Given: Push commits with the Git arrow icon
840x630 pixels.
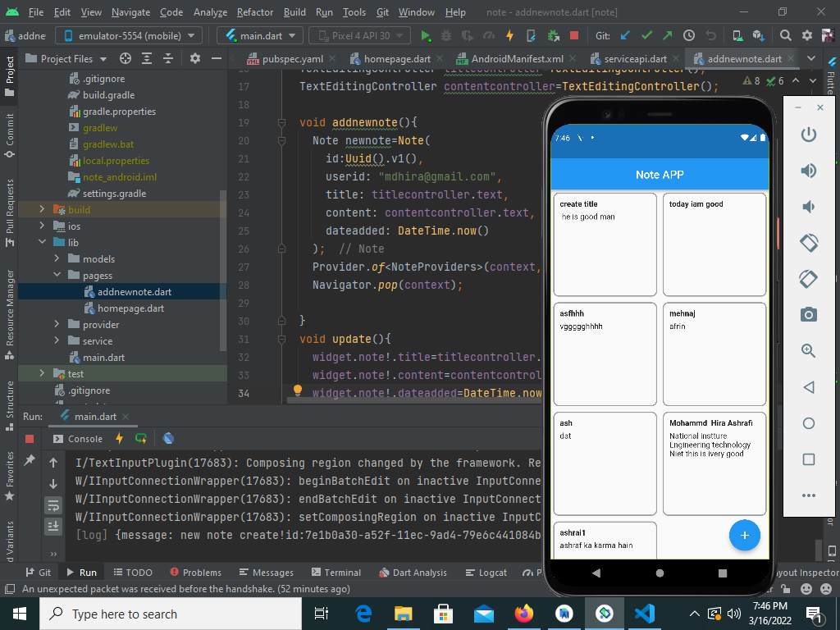Looking at the screenshot, I should coord(666,36).
